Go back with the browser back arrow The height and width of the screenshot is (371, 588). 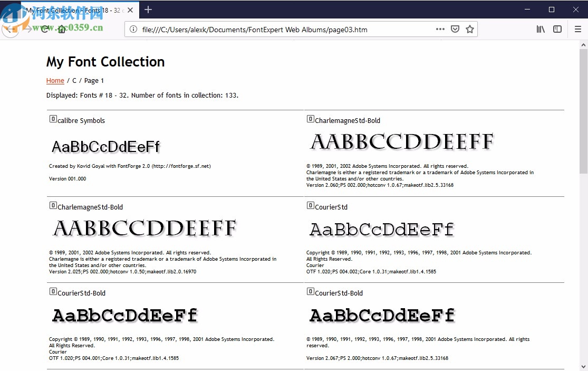[10, 29]
